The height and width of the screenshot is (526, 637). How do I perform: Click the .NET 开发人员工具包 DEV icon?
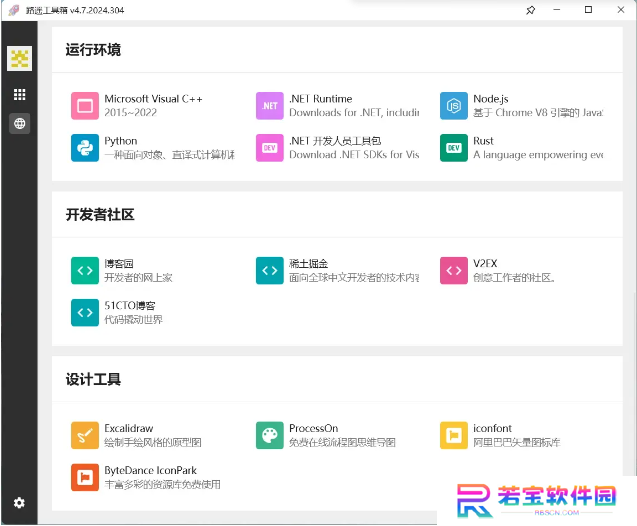tap(270, 148)
